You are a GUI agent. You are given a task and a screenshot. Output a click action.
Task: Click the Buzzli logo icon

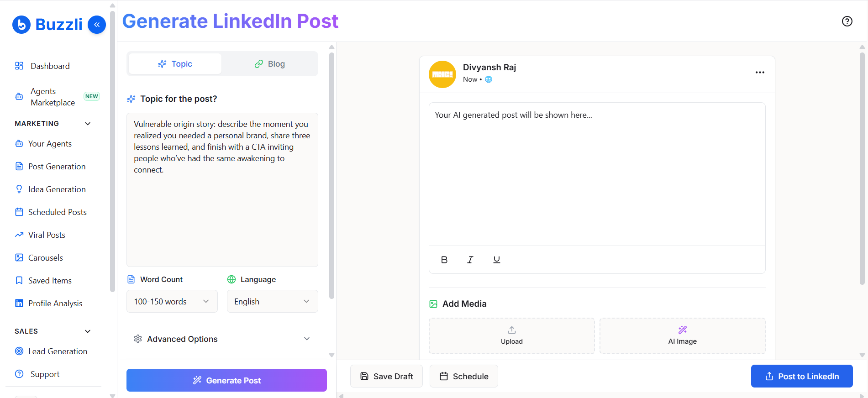coord(21,25)
